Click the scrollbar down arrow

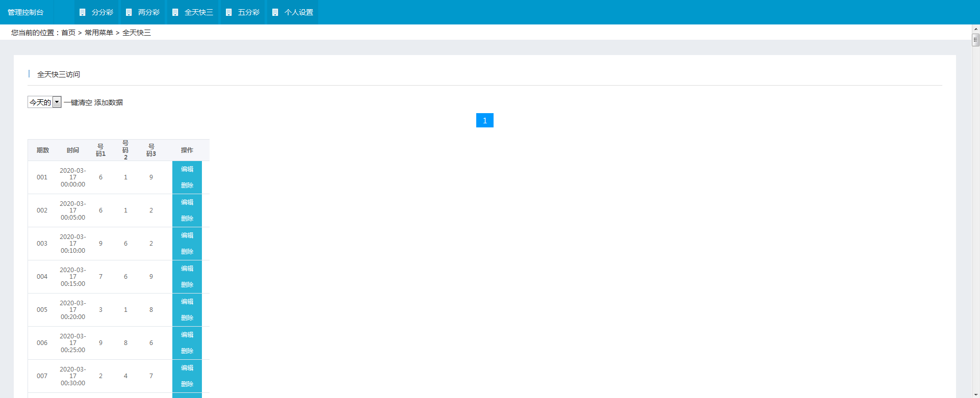(975, 394)
